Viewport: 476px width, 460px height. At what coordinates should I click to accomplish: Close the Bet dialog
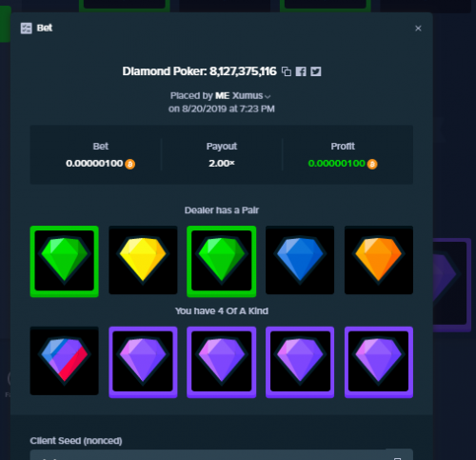click(x=418, y=29)
